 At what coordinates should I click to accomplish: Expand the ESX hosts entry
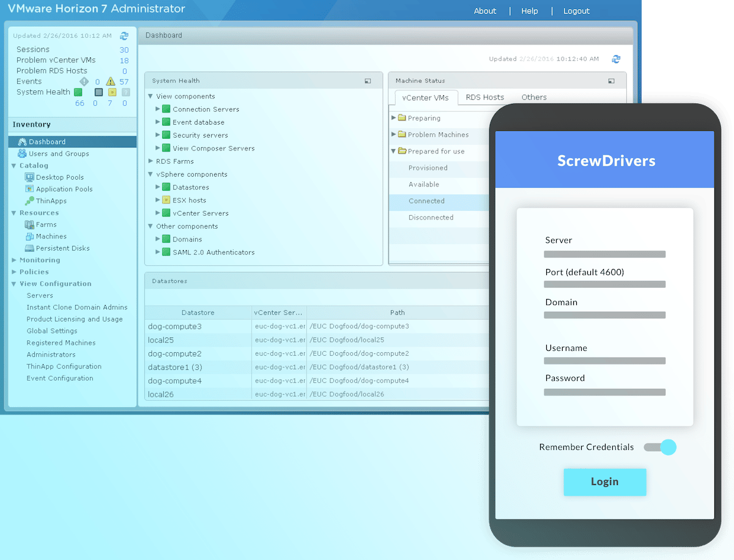click(x=159, y=200)
